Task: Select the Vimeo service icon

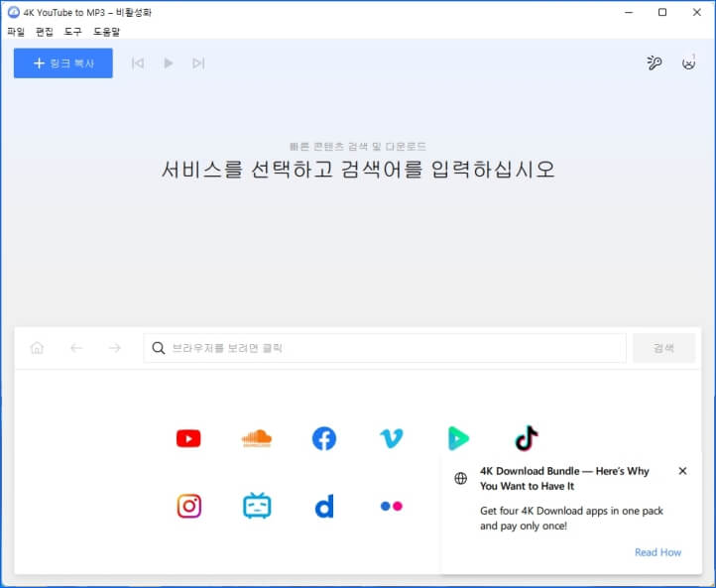Action: tap(392, 438)
